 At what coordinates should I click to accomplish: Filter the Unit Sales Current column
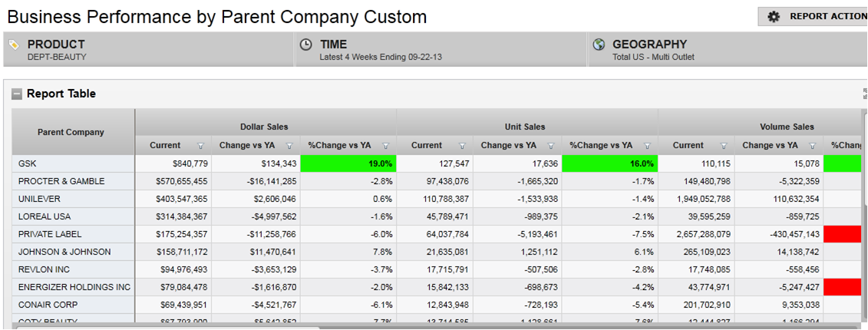point(461,146)
